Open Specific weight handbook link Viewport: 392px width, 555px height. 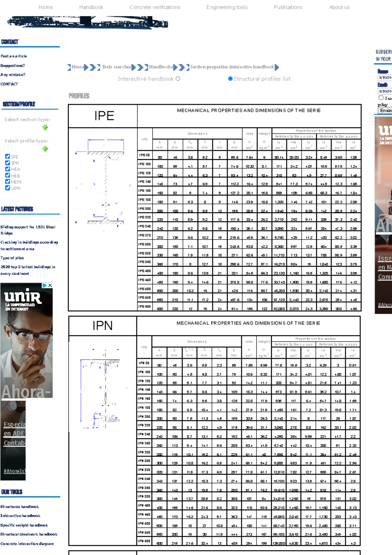click(x=24, y=525)
